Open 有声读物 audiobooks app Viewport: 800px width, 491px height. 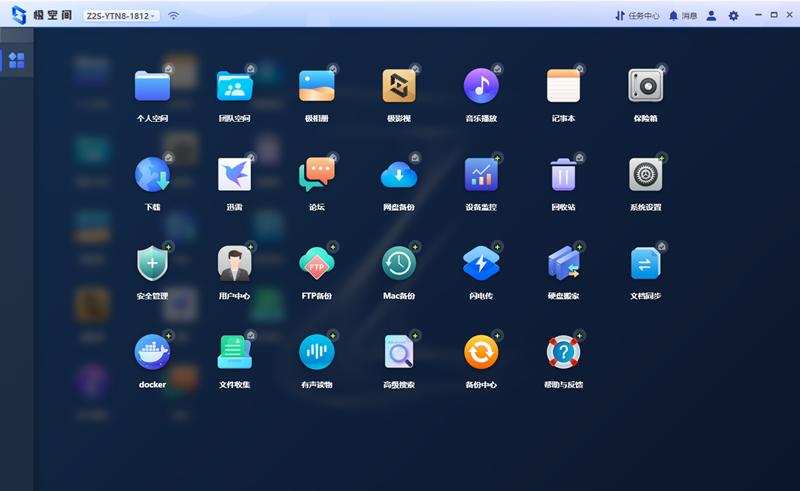316,352
